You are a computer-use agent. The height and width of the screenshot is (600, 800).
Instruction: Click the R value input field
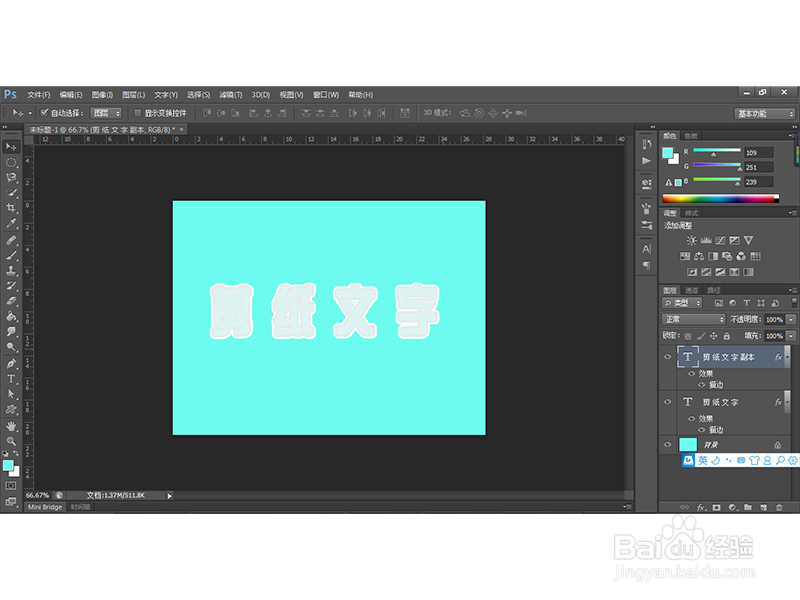click(759, 153)
